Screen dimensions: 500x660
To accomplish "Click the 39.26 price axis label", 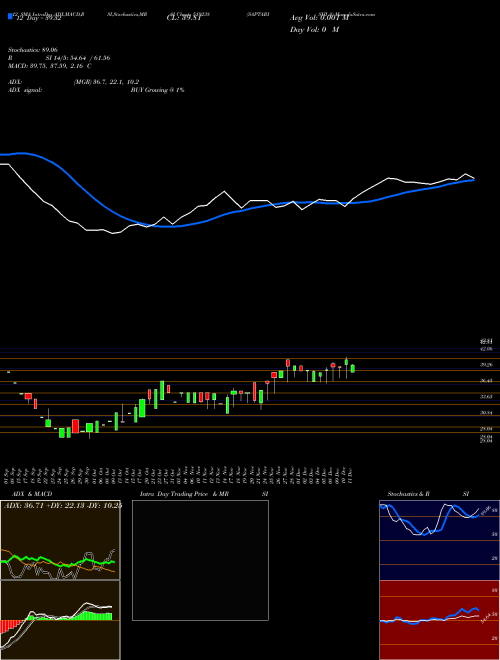I will (x=486, y=365).
